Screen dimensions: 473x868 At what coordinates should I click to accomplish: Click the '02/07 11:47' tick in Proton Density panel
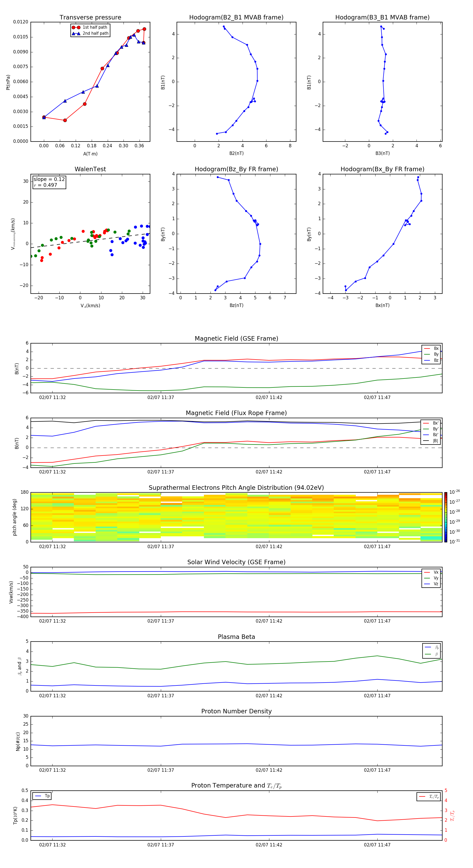pos(377,770)
